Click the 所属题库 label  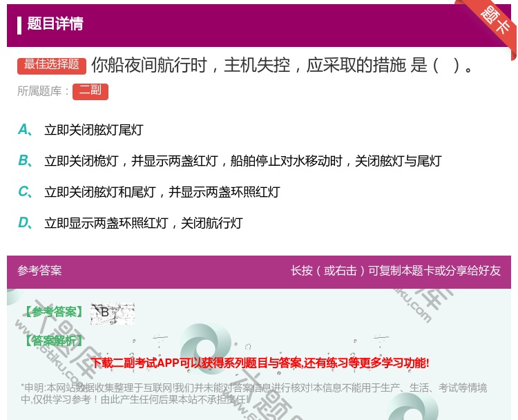click(x=44, y=91)
